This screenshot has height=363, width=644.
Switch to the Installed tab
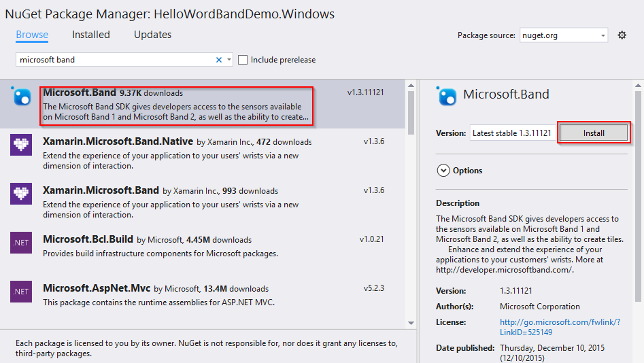(91, 35)
